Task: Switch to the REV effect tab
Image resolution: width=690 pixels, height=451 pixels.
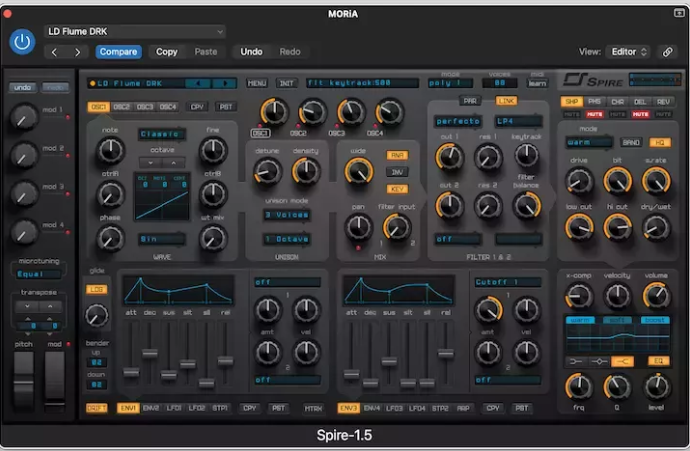Action: pyautogui.click(x=663, y=102)
